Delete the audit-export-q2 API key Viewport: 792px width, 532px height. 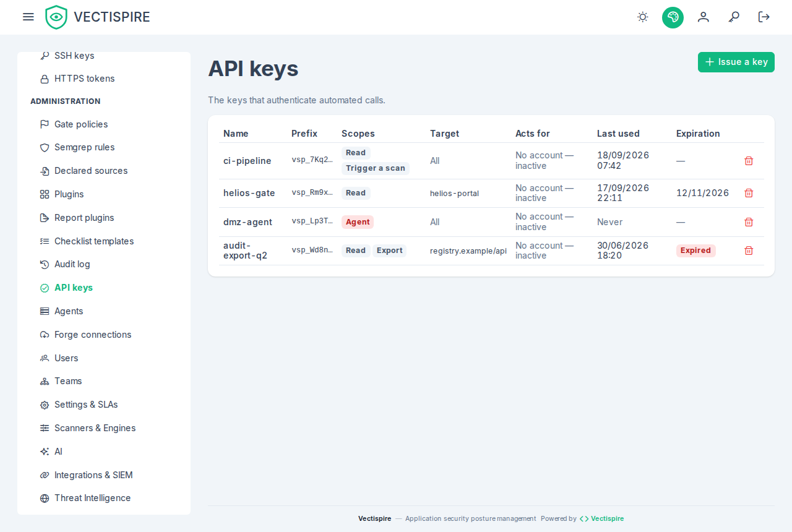[749, 251]
